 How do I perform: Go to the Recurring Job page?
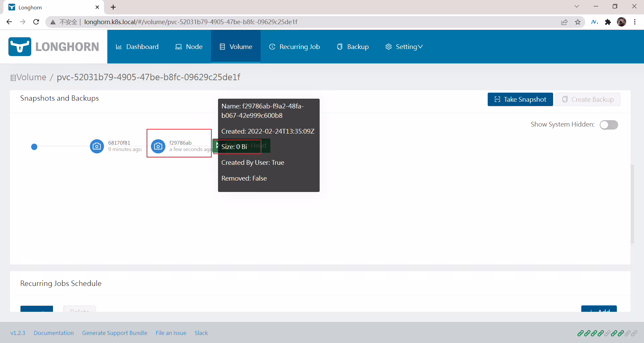point(294,47)
